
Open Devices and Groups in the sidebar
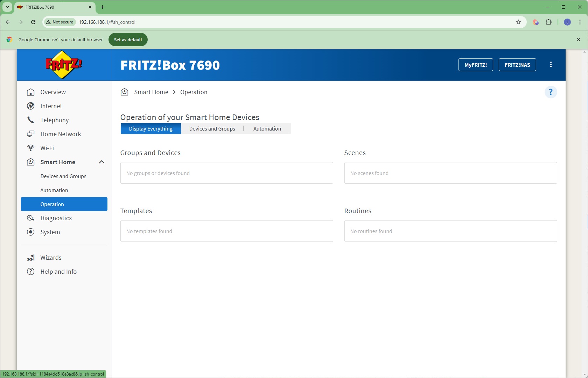point(63,176)
